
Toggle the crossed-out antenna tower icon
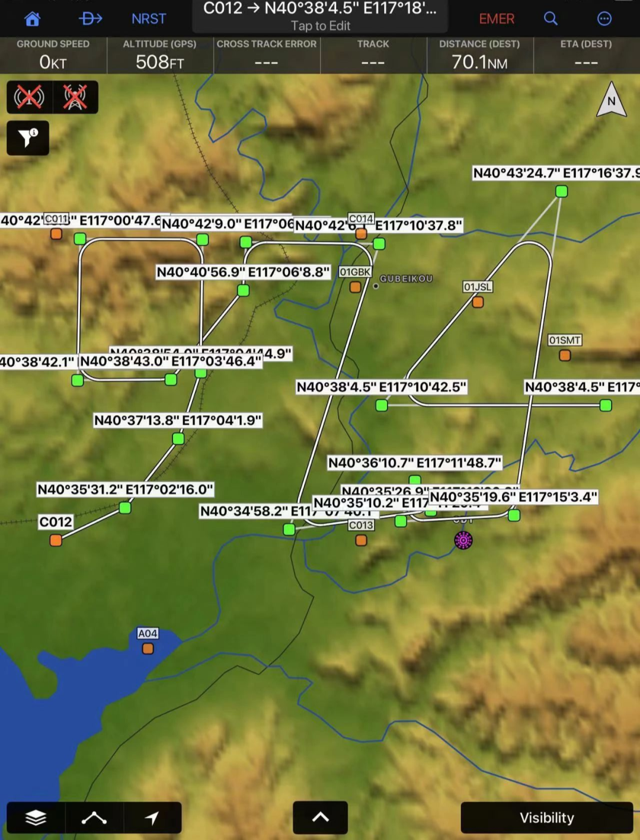pyautogui.click(x=75, y=97)
